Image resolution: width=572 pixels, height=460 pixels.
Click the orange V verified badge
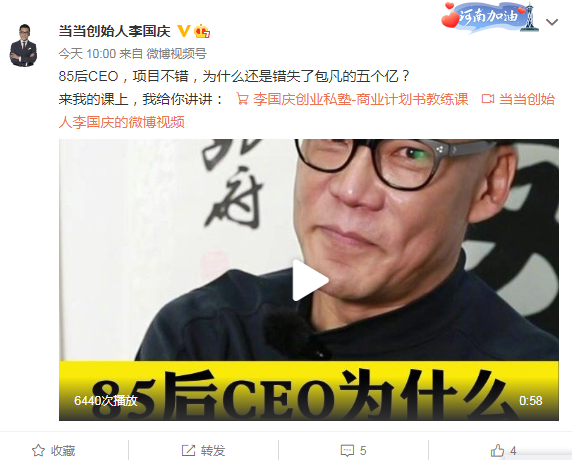point(184,31)
